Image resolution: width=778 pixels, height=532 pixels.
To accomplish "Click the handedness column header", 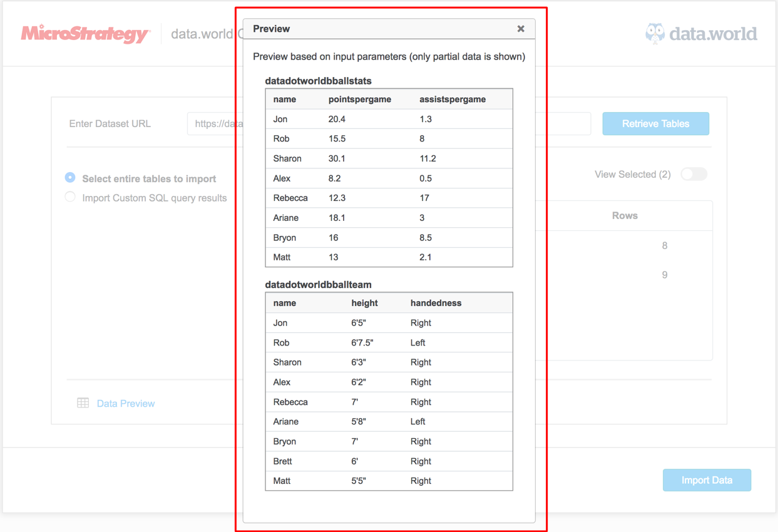I will pos(436,303).
